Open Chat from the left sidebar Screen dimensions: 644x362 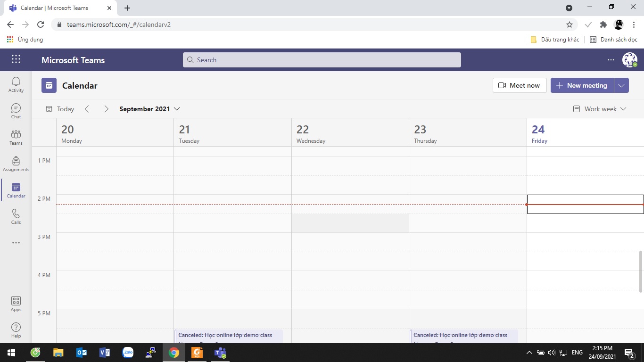click(x=16, y=111)
